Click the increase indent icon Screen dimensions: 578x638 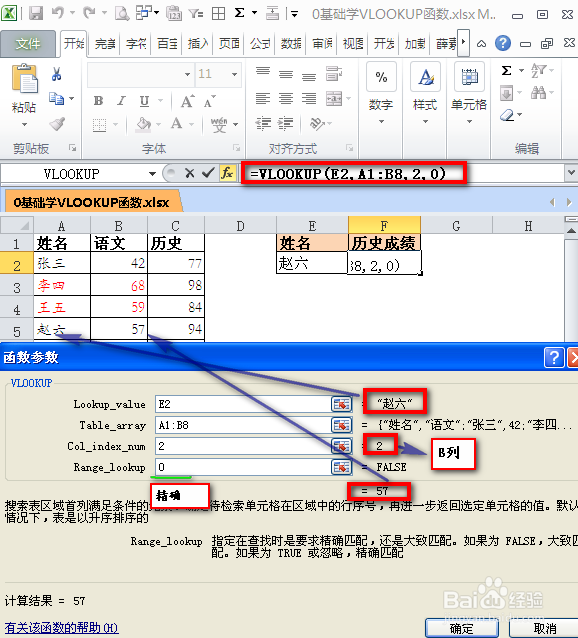tap(286, 122)
